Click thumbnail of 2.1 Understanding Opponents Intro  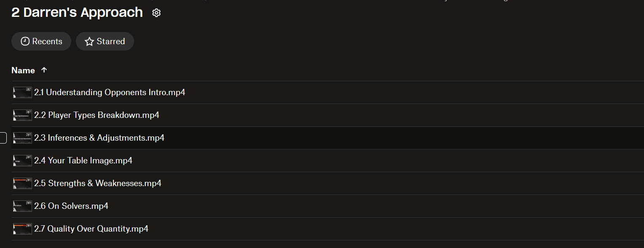click(x=22, y=92)
